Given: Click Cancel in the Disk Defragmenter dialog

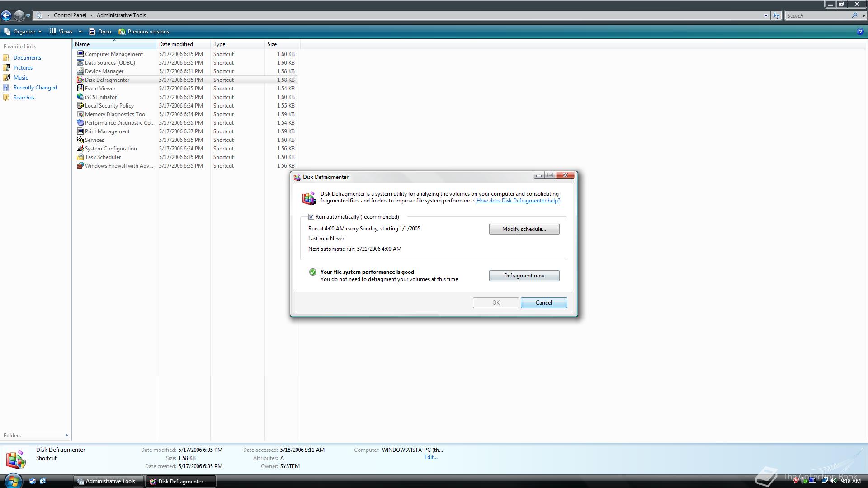Looking at the screenshot, I should [543, 303].
